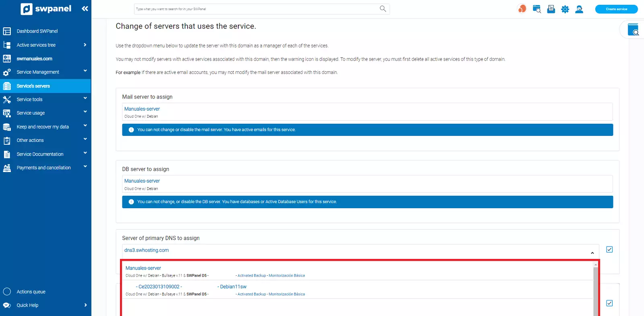
Task: Expand Service Documentation chevron
Action: point(85,153)
